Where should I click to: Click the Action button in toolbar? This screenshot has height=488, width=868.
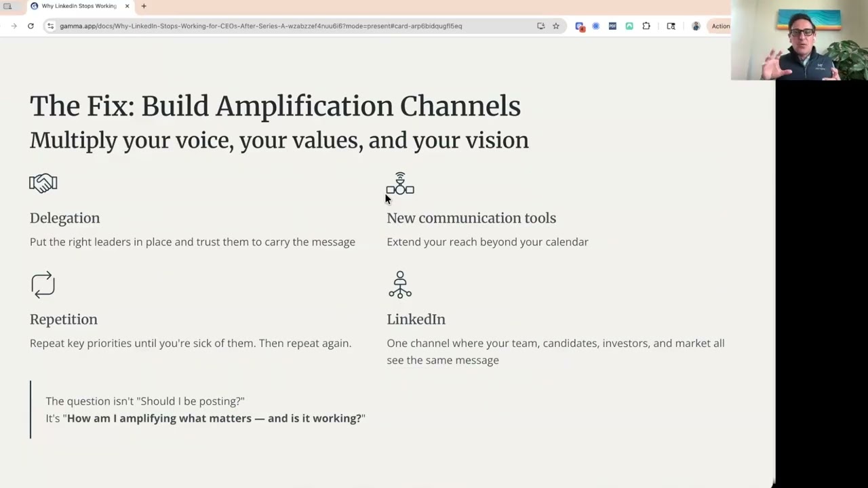[x=719, y=26]
